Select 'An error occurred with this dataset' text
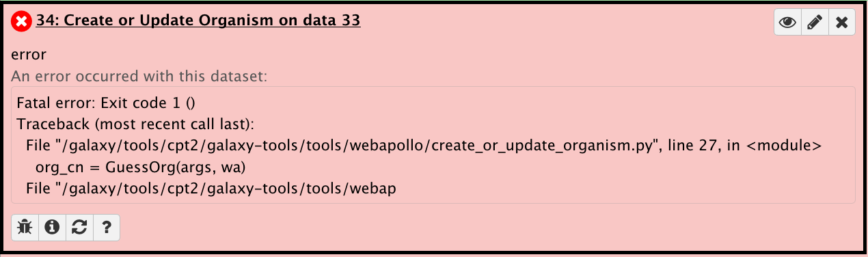868x257 pixels. [x=139, y=76]
